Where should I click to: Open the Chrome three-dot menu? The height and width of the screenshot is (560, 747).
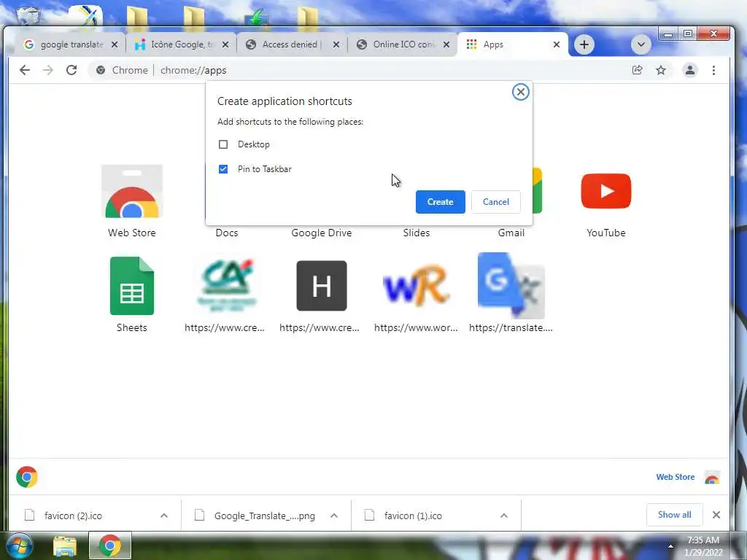point(713,71)
